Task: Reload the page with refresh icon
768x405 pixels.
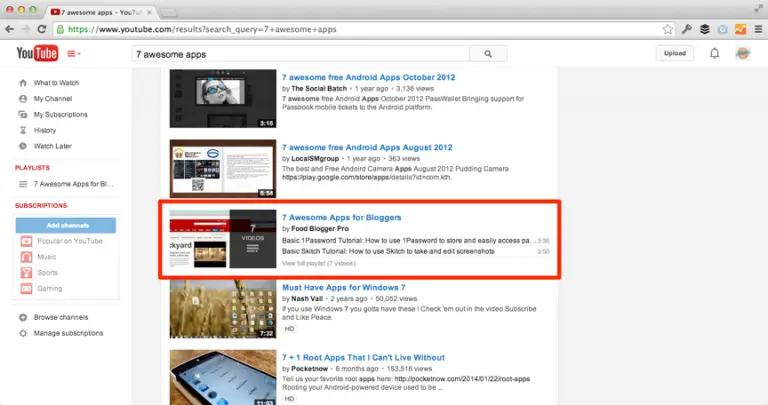Action: click(42, 29)
